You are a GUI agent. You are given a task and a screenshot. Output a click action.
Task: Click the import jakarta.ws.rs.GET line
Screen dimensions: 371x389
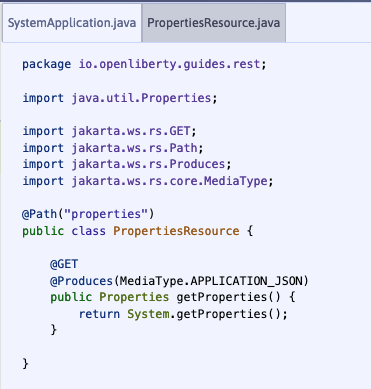coord(110,131)
